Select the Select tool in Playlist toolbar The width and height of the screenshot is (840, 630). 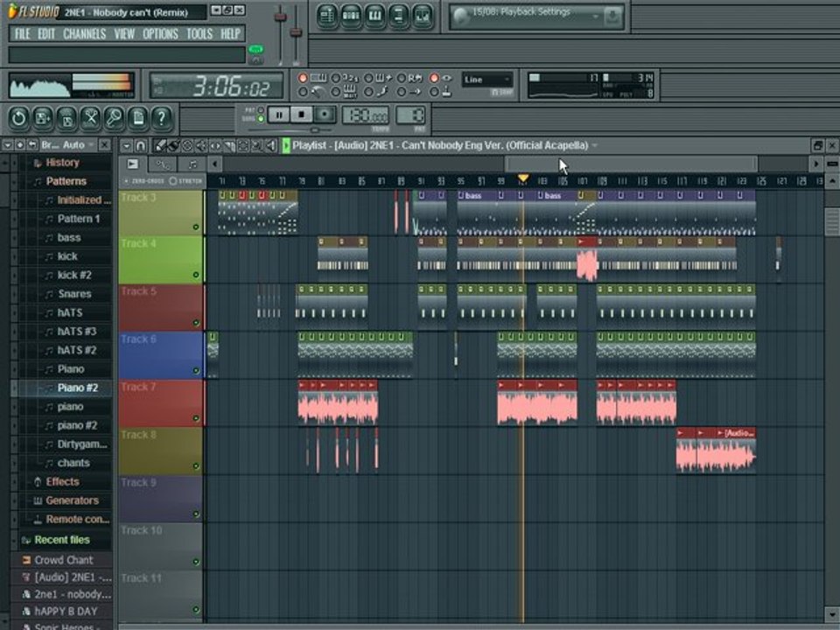(x=243, y=146)
